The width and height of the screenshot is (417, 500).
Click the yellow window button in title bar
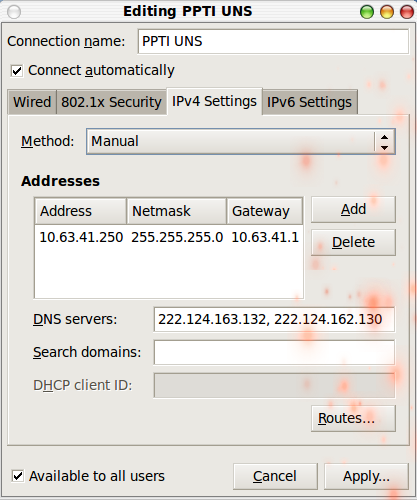(x=387, y=12)
